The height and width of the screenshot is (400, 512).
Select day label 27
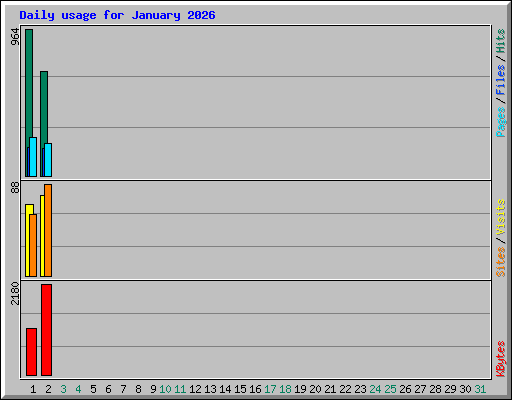click(x=420, y=389)
